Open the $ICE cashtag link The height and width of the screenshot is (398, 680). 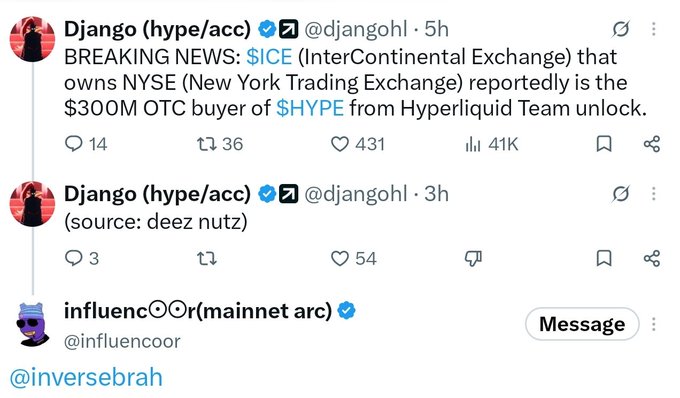tap(269, 57)
